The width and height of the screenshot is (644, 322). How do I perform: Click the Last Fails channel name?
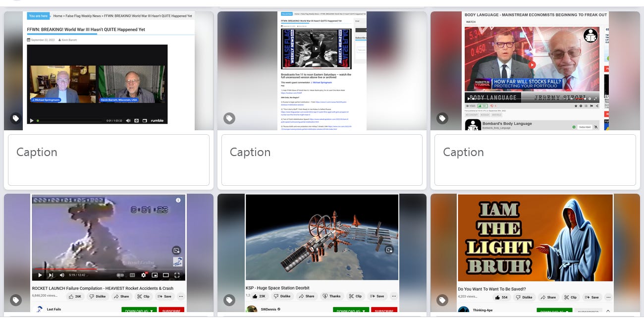pyautogui.click(x=54, y=309)
